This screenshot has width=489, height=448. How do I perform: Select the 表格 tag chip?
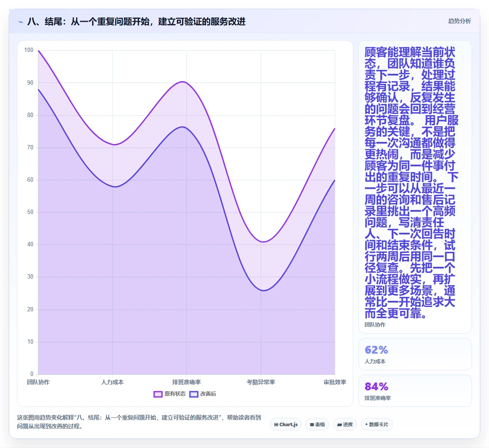(x=317, y=424)
